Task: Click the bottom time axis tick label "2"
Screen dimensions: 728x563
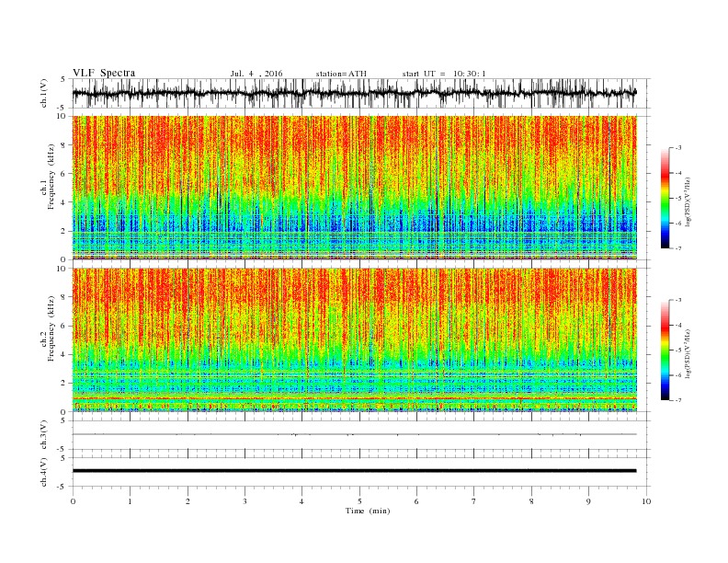Action: point(188,501)
